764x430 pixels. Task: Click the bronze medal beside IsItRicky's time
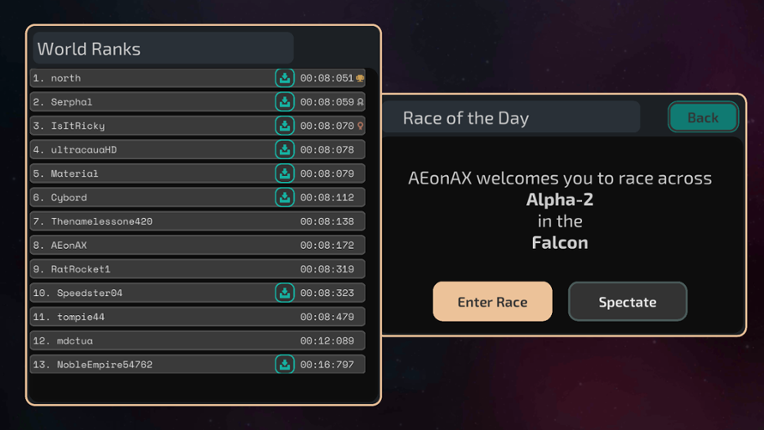360,126
